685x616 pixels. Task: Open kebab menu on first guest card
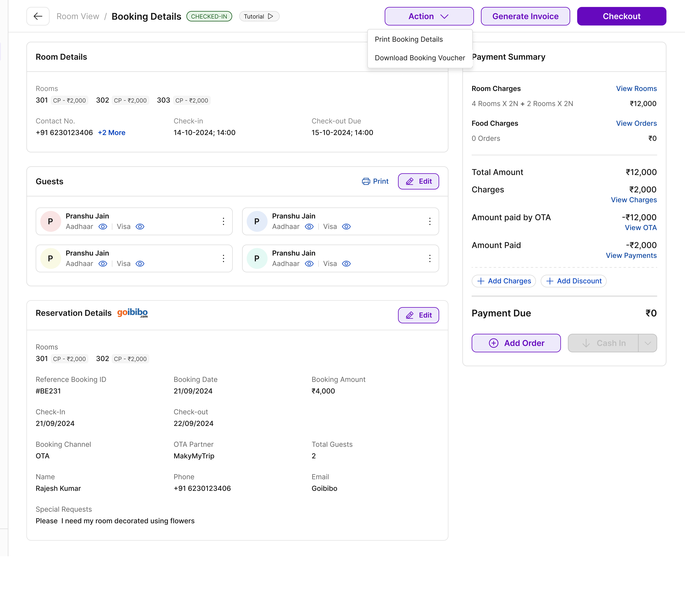[224, 221]
